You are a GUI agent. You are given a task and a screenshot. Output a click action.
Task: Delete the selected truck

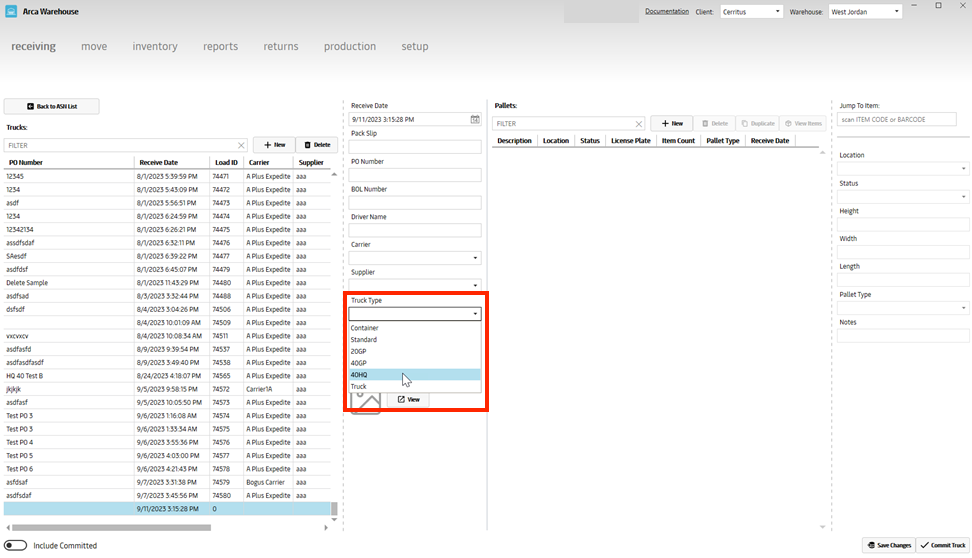(317, 145)
